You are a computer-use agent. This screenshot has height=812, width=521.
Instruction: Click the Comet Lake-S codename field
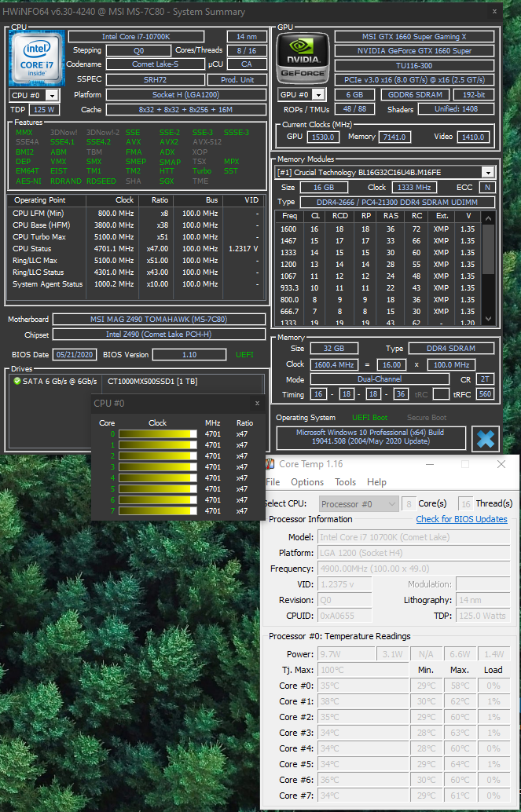point(155,64)
